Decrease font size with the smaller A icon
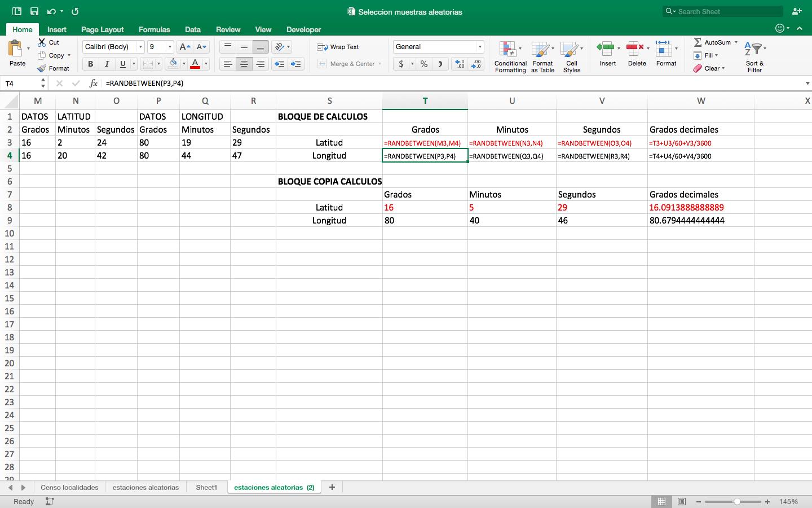 (x=201, y=47)
